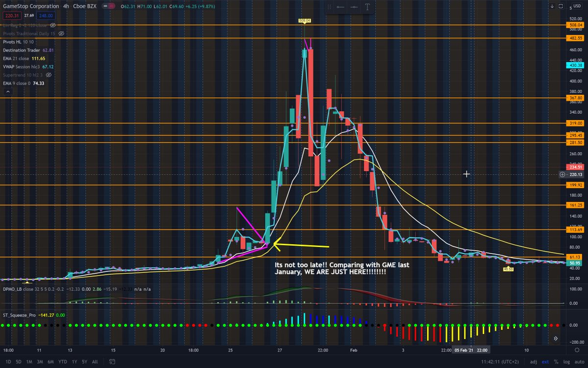Image resolution: width=588 pixels, height=368 pixels.
Task: Click the 319.00 orange price label
Action: pos(575,123)
